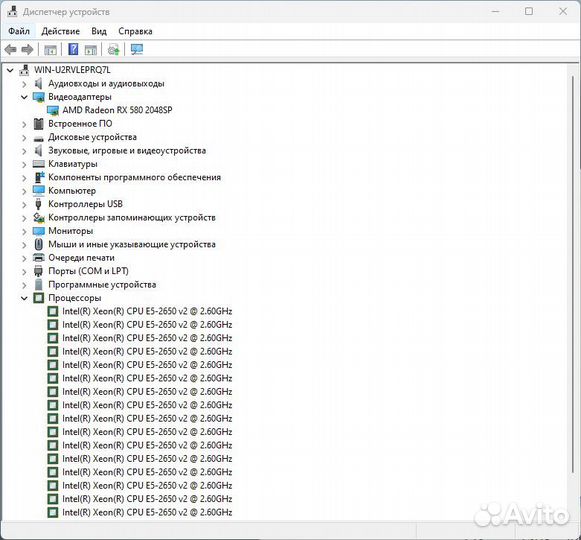Click the Forward arrow toolbar icon
Screen dimensions: 581x540
tap(27, 49)
